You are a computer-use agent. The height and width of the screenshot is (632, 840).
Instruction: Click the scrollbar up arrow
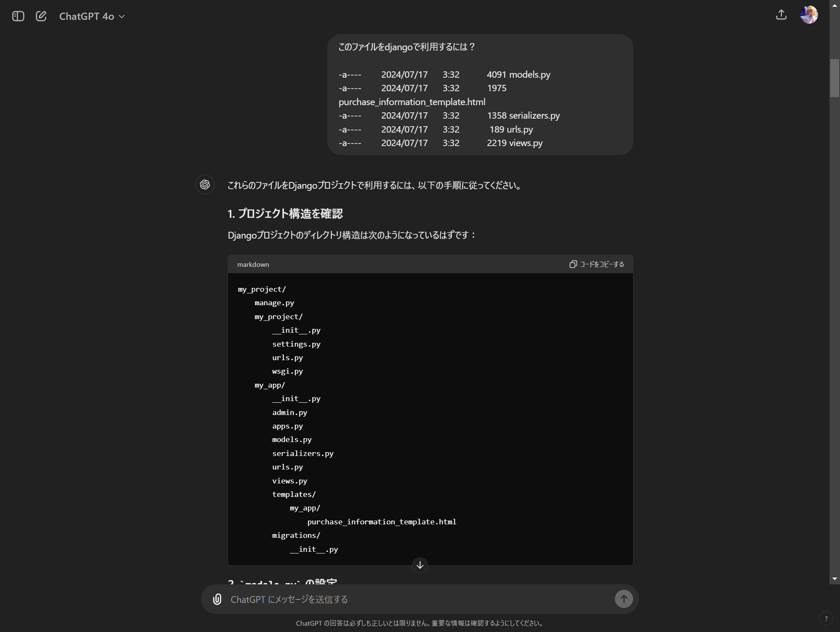[835, 5]
